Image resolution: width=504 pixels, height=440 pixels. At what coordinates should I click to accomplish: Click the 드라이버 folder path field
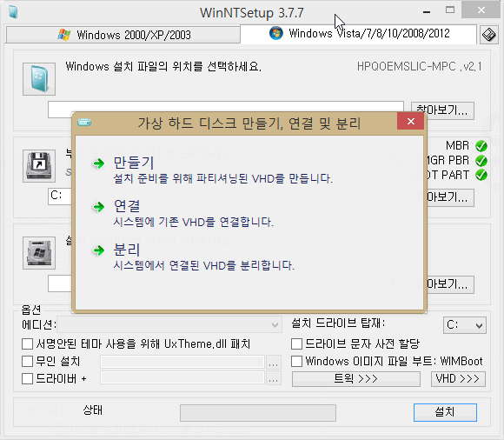[182, 378]
